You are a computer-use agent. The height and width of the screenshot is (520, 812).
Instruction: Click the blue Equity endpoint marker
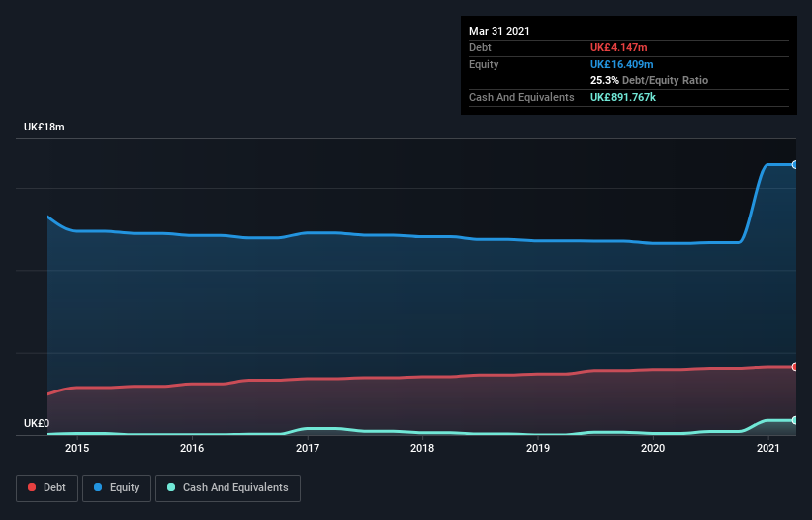[x=795, y=164]
